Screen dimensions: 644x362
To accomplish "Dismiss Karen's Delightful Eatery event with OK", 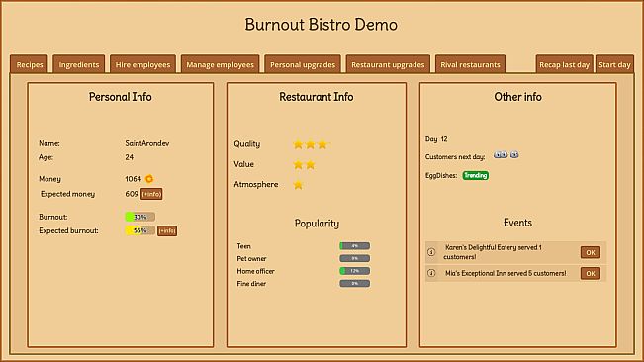I will click(591, 252).
